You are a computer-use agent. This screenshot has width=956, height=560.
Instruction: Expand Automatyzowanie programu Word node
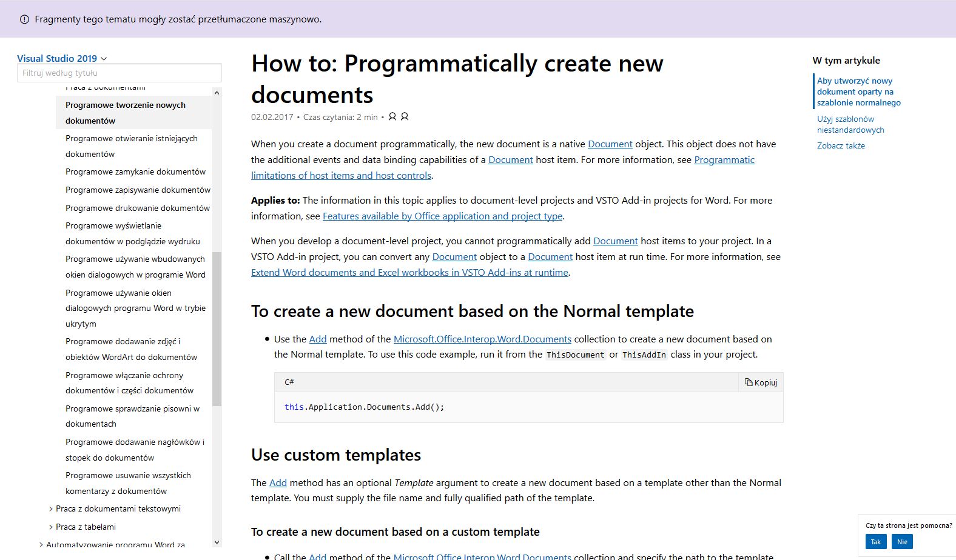[41, 545]
